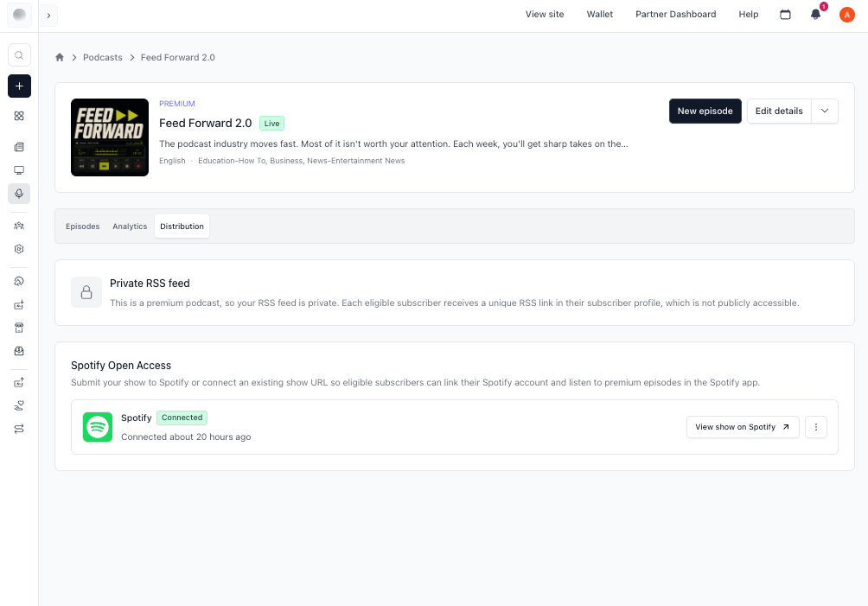Click the Spotify logo icon
Viewport: 868px width, 606px height.
pyautogui.click(x=98, y=427)
